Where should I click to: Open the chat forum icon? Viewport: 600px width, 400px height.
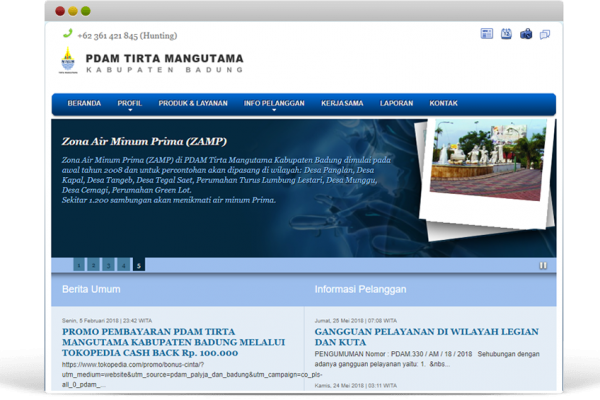coord(545,34)
